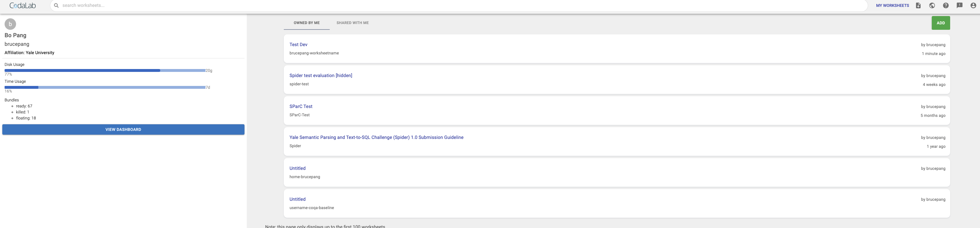
Task: Open MY WORKSHEETS from the top bar
Action: (892, 5)
